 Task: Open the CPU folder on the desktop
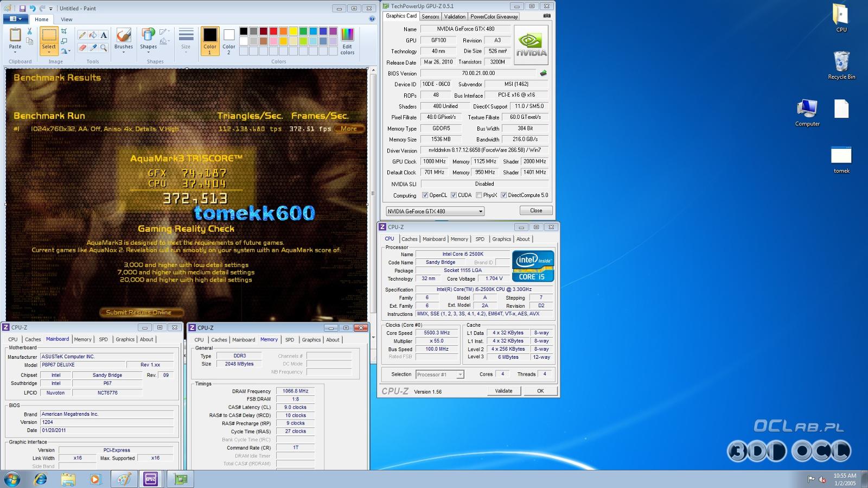click(x=841, y=18)
